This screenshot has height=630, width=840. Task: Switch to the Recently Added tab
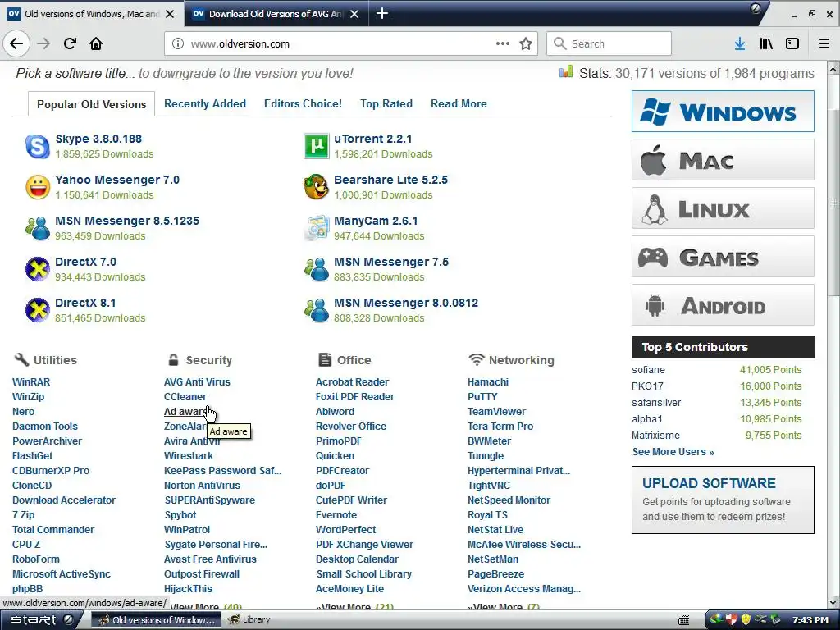[205, 104]
